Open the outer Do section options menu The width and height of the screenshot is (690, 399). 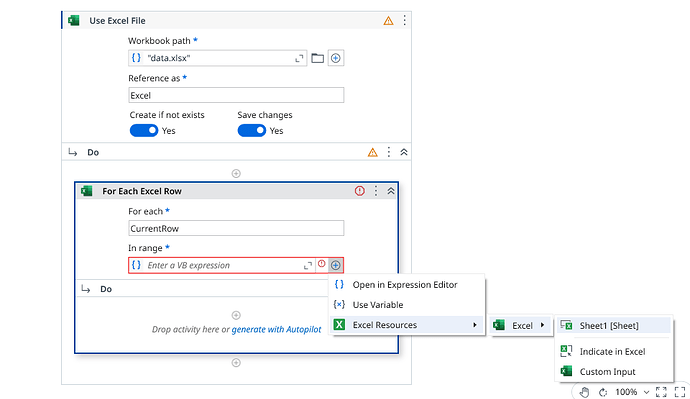[x=389, y=152]
